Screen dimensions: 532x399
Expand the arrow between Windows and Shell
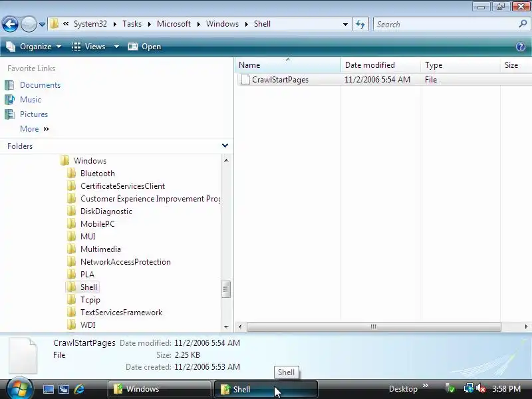click(246, 24)
